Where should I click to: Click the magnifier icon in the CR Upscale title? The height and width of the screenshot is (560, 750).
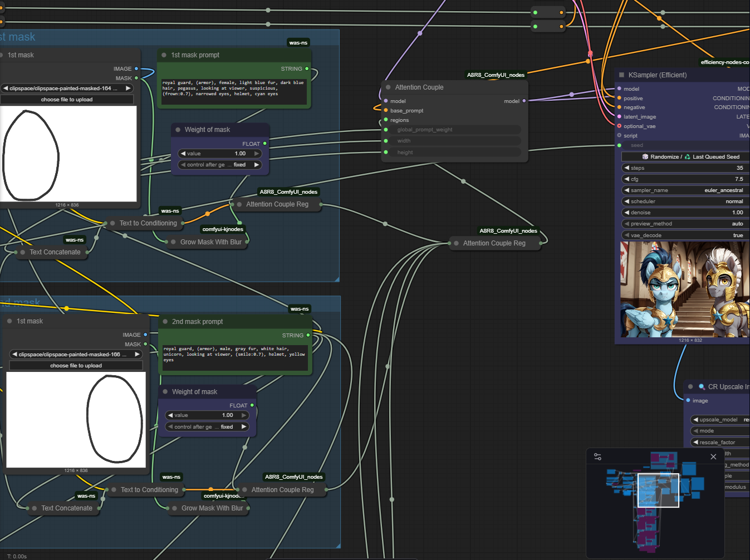pyautogui.click(x=702, y=387)
